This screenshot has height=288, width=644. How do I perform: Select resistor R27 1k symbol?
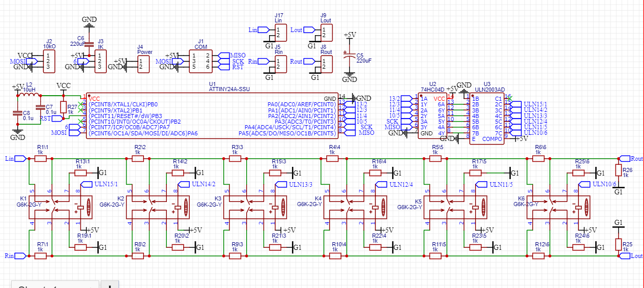[x=63, y=107]
